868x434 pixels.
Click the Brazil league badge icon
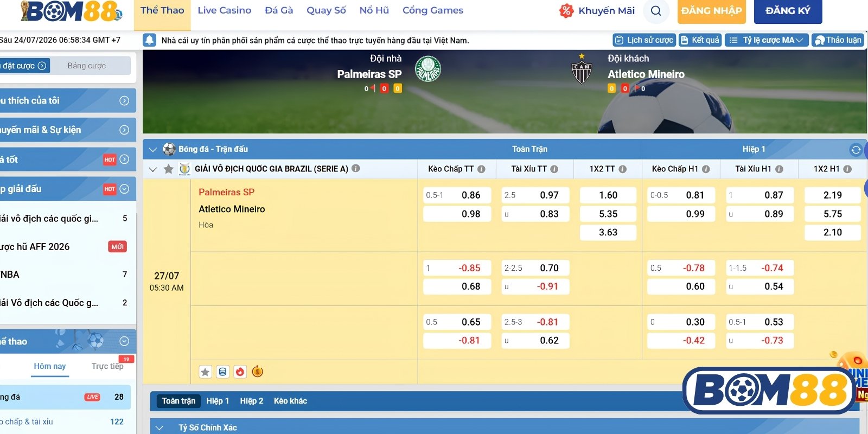pyautogui.click(x=185, y=169)
